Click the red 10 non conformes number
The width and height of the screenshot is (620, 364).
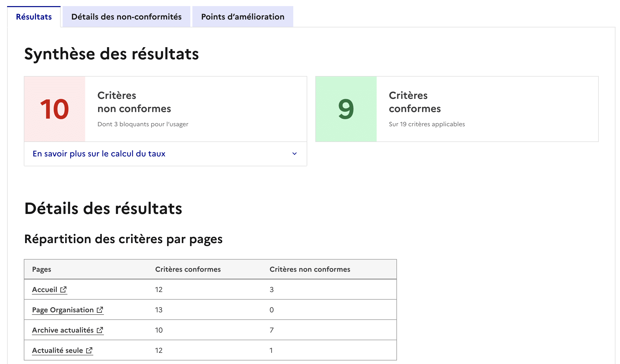pyautogui.click(x=54, y=109)
